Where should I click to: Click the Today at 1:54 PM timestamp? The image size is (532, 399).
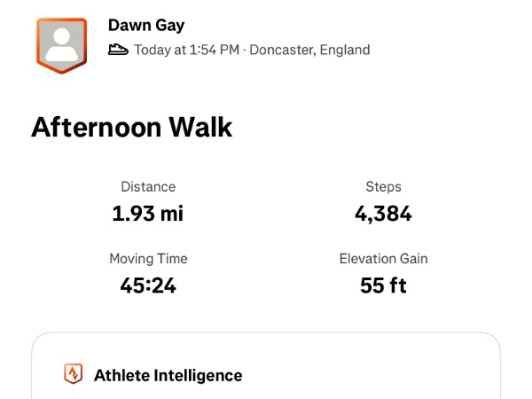click(x=186, y=50)
